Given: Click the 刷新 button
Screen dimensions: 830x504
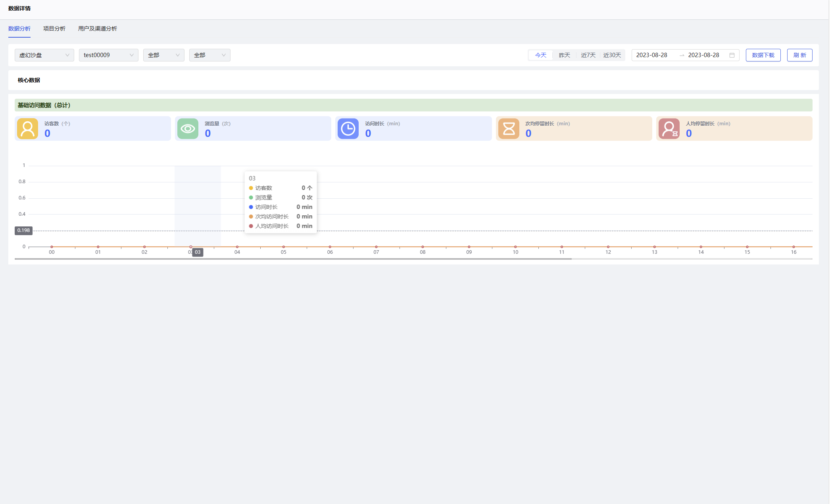Looking at the screenshot, I should (x=800, y=55).
